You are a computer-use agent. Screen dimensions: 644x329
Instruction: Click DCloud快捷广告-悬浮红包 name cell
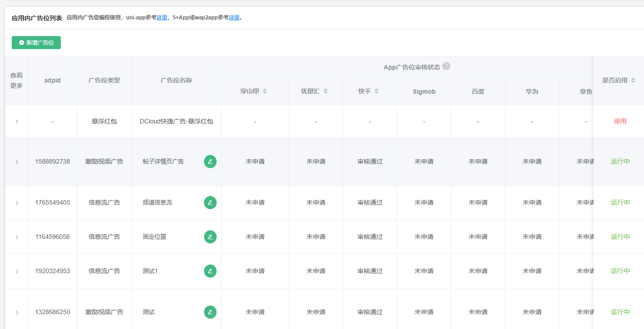tap(176, 121)
